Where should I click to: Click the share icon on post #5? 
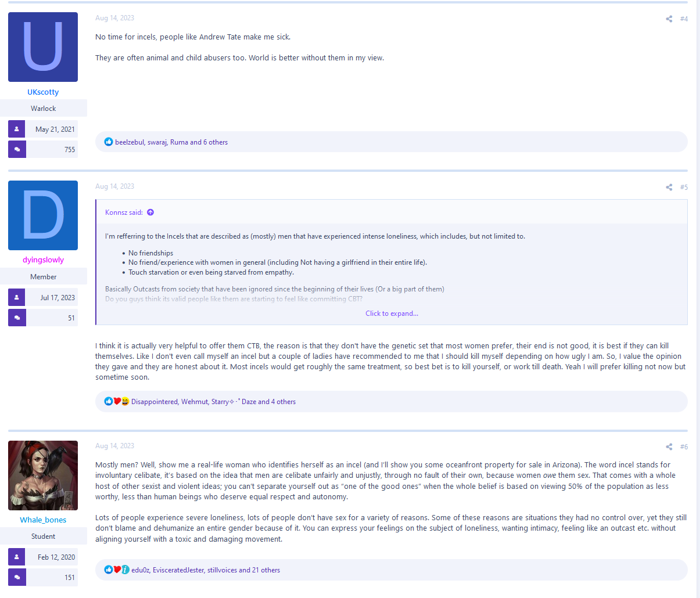coord(669,187)
